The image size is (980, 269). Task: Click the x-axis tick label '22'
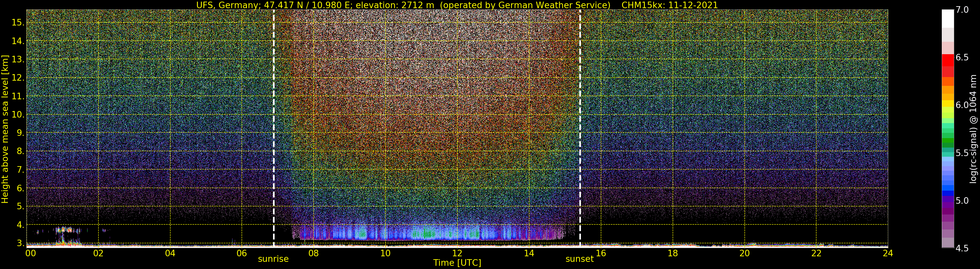[816, 253]
